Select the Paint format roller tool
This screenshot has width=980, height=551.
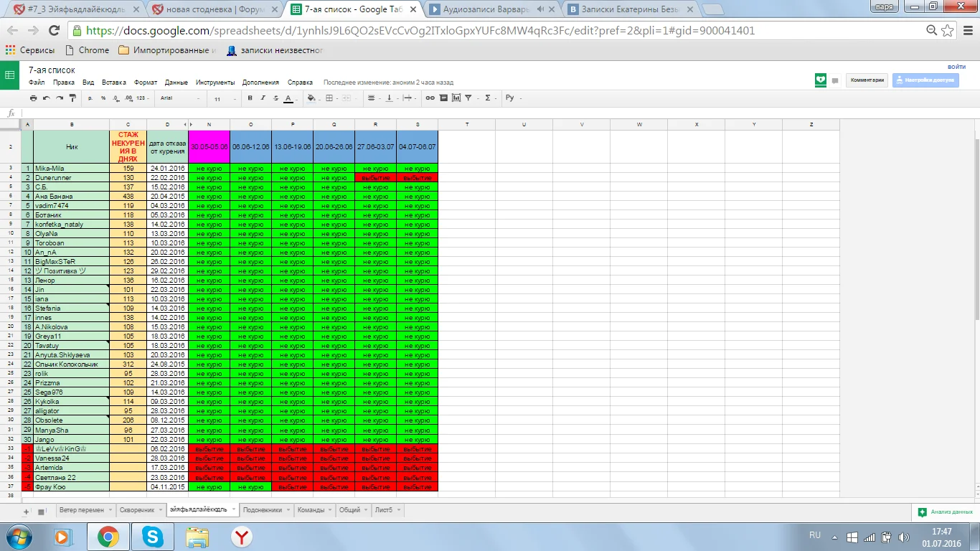pyautogui.click(x=71, y=98)
